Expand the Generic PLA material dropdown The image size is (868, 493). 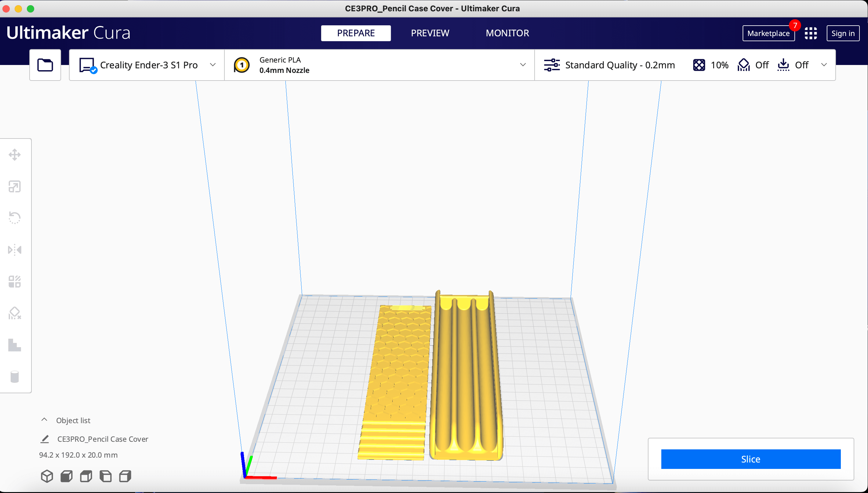(x=380, y=65)
